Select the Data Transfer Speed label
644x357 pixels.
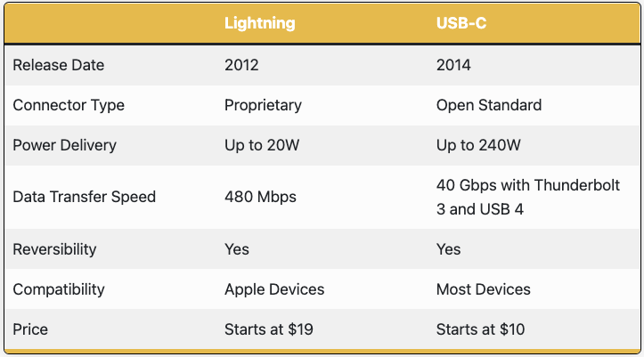84,197
